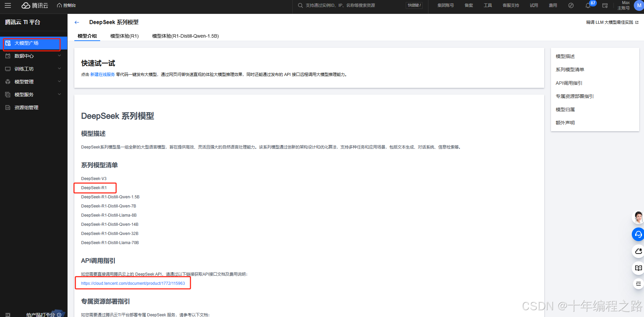Jump to 额外声明 in outline
This screenshot has height=317, width=644.
click(565, 123)
